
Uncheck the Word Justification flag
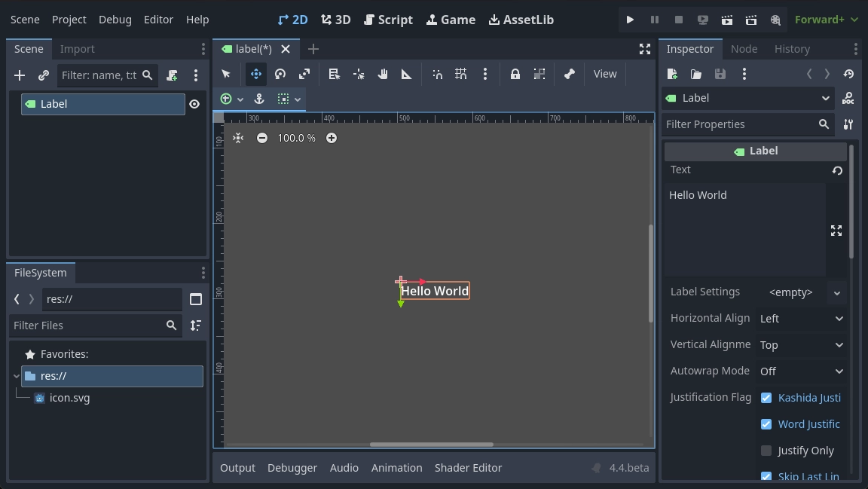(766, 423)
